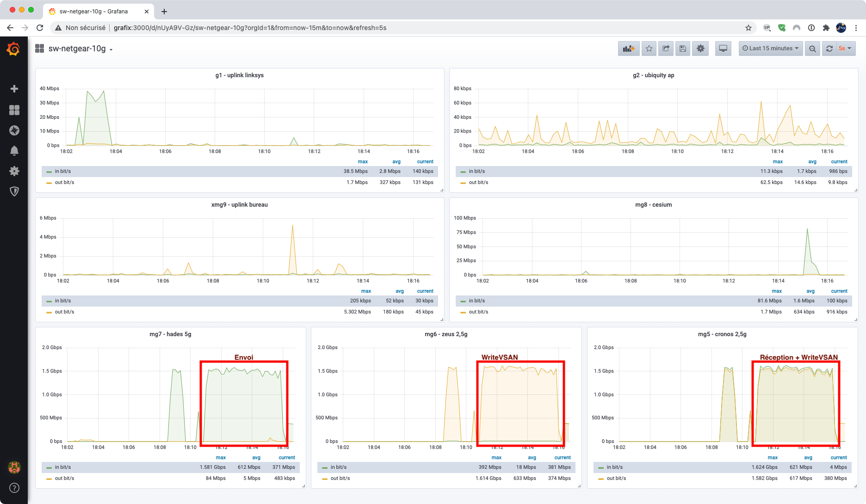Open the Create plus menu in sidebar
866x504 pixels.
pyautogui.click(x=14, y=89)
